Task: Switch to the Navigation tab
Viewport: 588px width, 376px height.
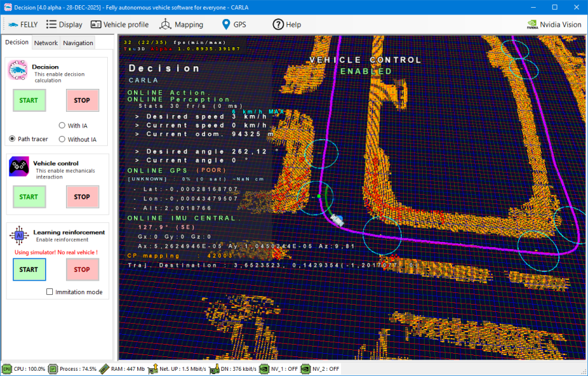Action: coord(78,43)
